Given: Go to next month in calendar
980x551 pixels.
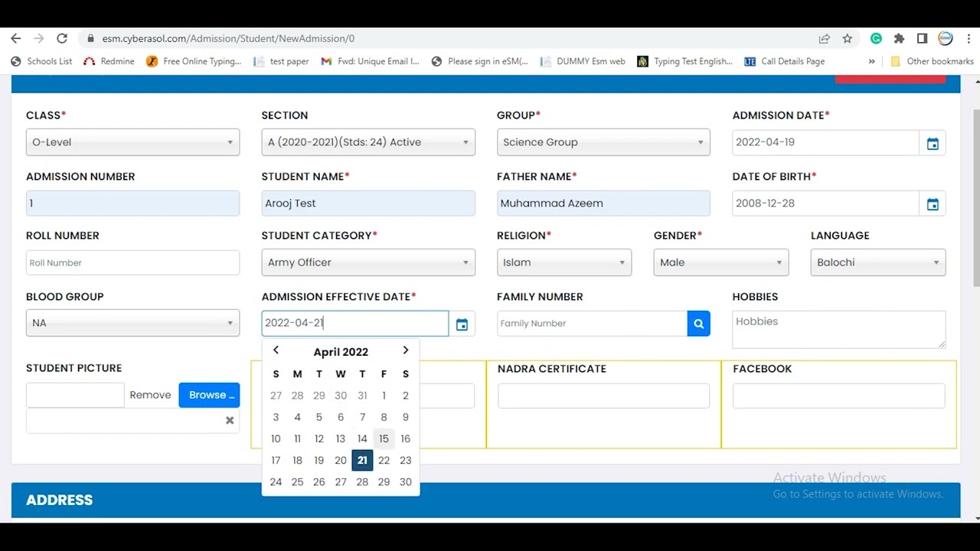Looking at the screenshot, I should 406,350.
